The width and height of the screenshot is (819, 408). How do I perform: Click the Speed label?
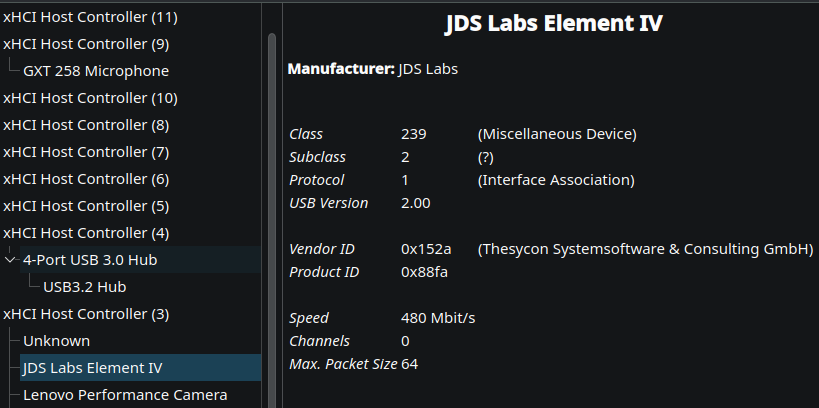[x=309, y=318]
